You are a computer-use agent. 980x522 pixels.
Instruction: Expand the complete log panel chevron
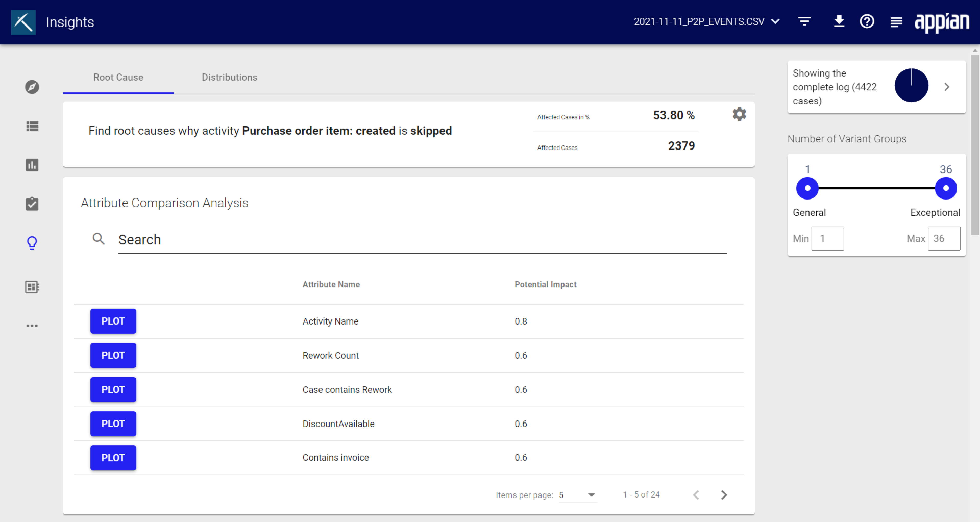(947, 87)
